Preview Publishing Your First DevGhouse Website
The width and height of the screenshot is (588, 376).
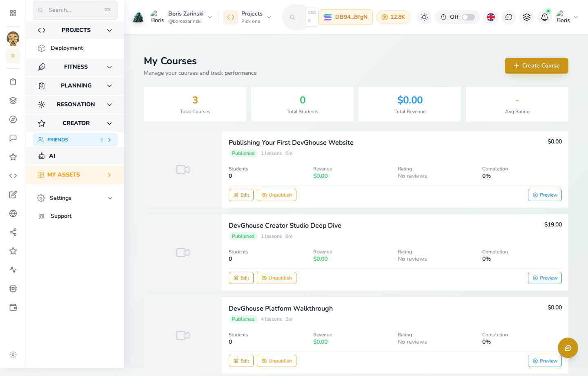coord(545,195)
